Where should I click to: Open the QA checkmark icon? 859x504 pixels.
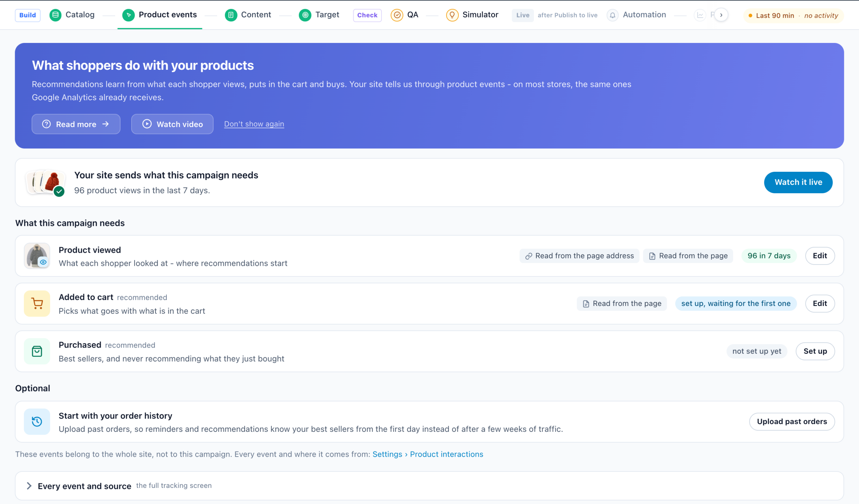(x=397, y=15)
